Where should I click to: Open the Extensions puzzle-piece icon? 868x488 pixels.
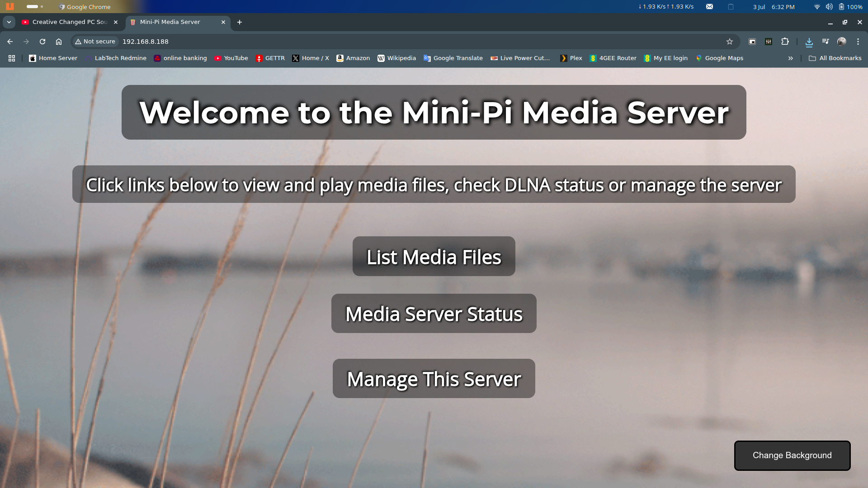pos(785,41)
